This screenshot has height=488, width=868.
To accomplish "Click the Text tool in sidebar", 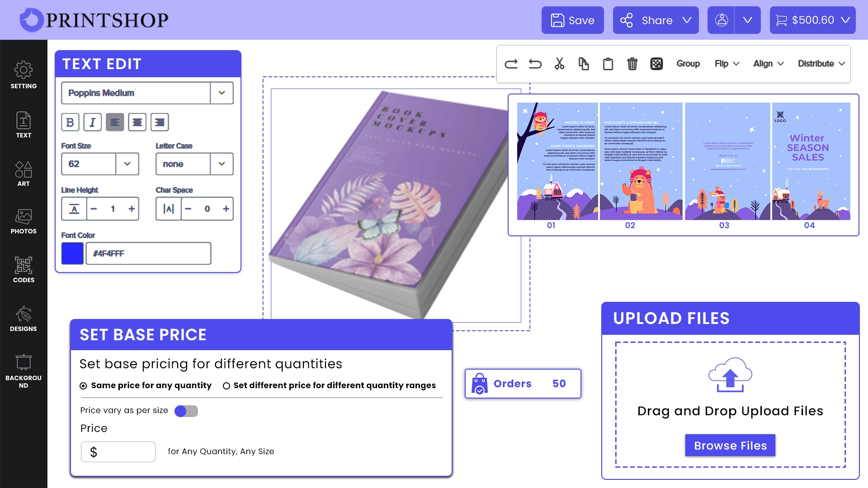I will point(23,125).
